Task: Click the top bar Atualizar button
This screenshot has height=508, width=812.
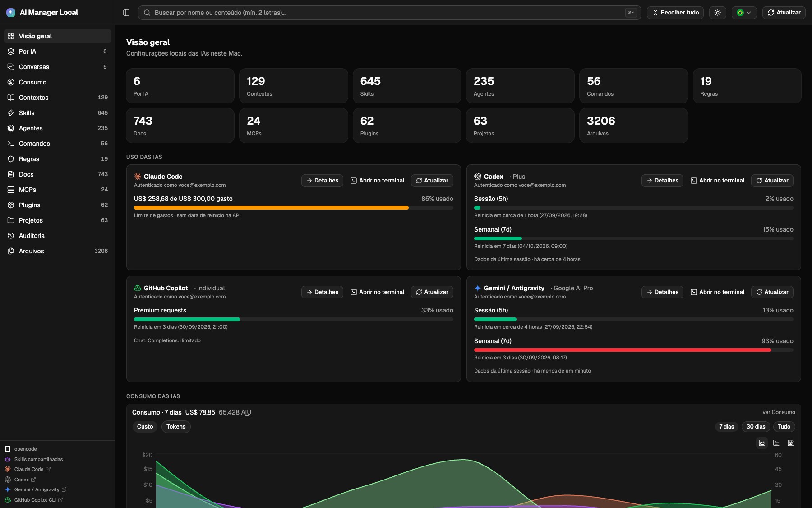Action: 784,13
